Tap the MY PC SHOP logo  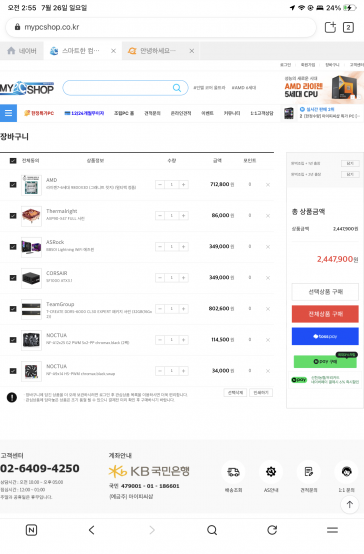tap(27, 88)
